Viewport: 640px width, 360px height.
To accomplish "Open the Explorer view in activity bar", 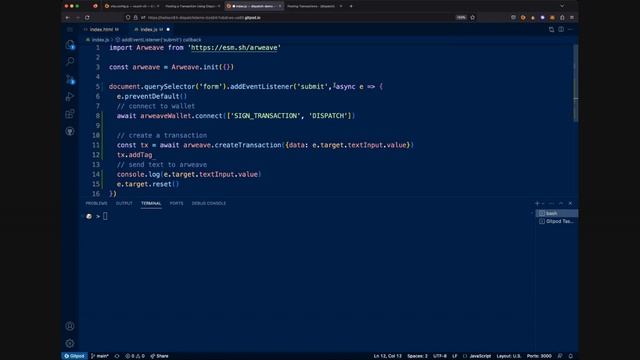I will pyautogui.click(x=70, y=44).
